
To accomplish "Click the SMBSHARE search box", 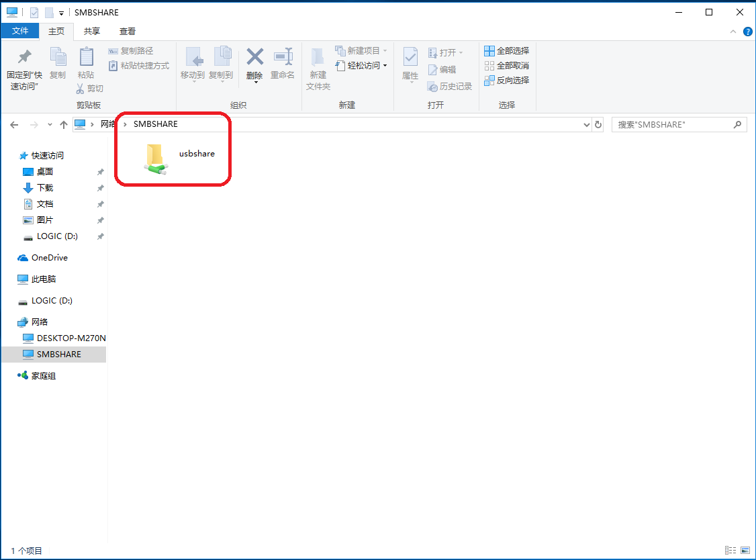I will click(x=673, y=125).
